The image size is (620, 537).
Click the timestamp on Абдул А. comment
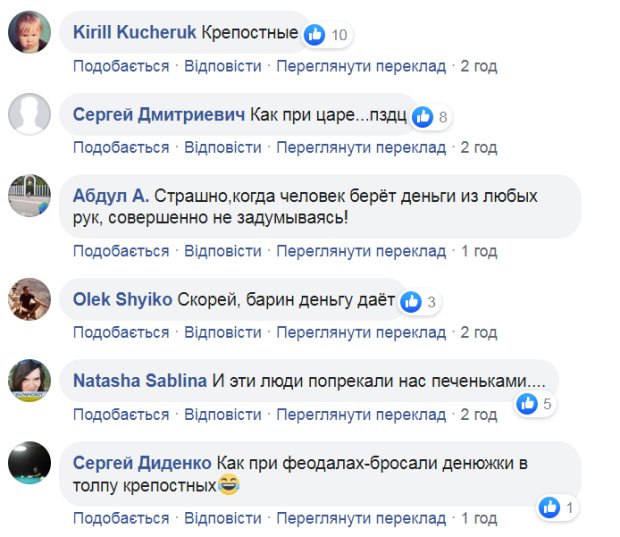click(479, 250)
